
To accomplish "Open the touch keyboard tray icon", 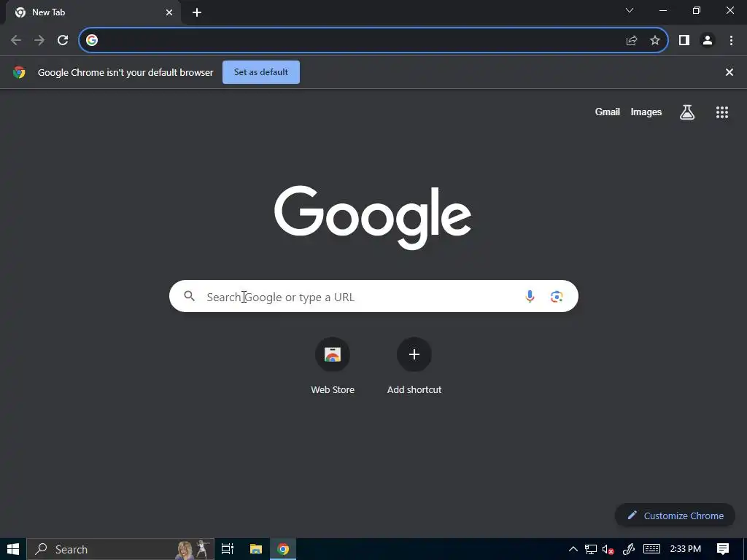I will click(651, 549).
